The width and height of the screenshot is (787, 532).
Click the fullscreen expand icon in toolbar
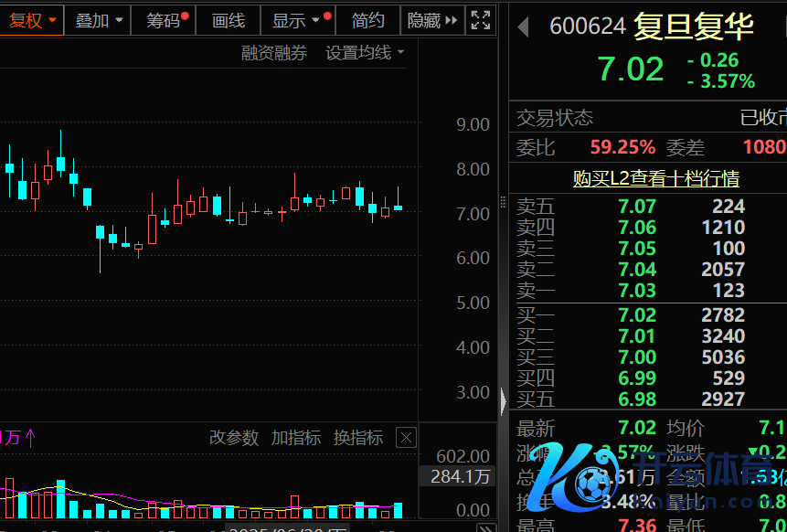pos(480,20)
